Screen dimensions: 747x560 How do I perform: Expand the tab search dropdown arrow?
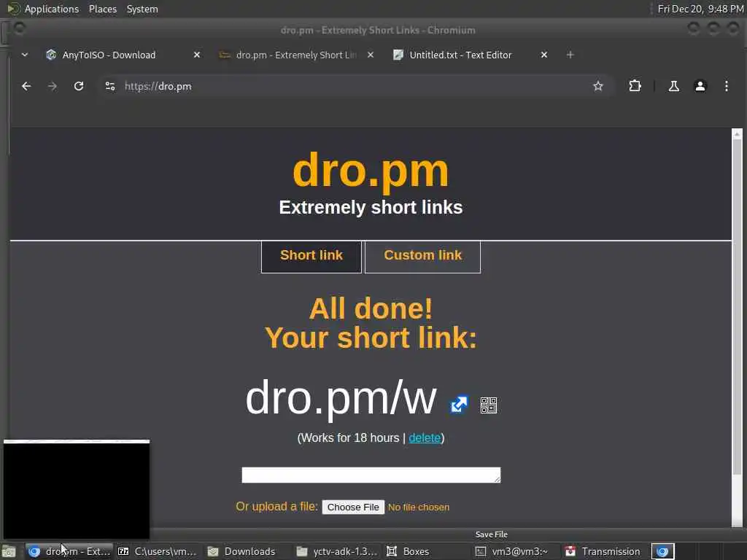coord(25,55)
